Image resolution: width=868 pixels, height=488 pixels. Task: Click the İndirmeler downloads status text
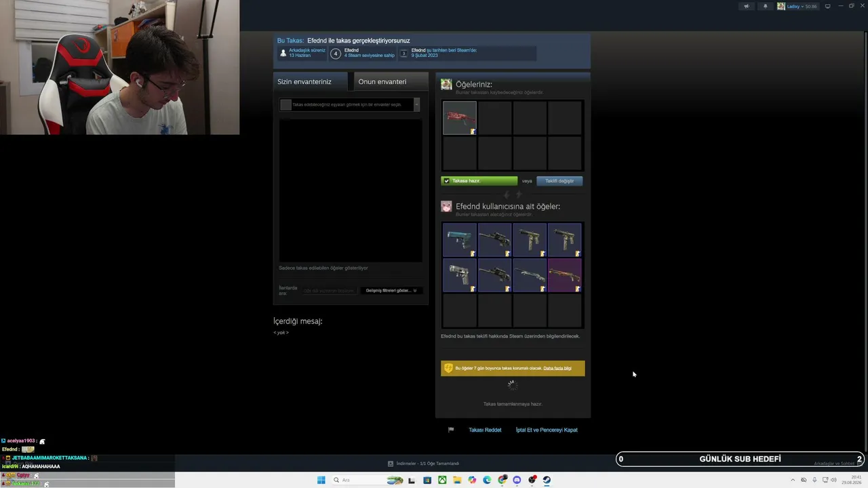click(x=427, y=464)
